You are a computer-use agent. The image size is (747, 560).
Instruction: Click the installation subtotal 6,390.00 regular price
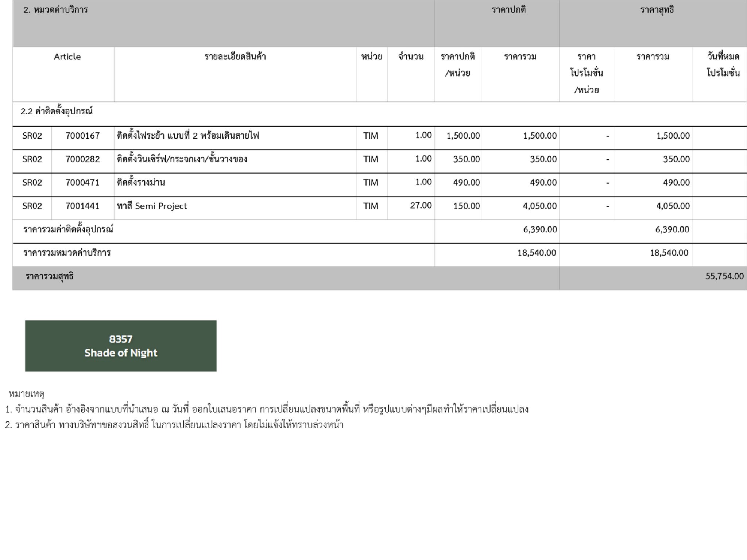pos(540,230)
